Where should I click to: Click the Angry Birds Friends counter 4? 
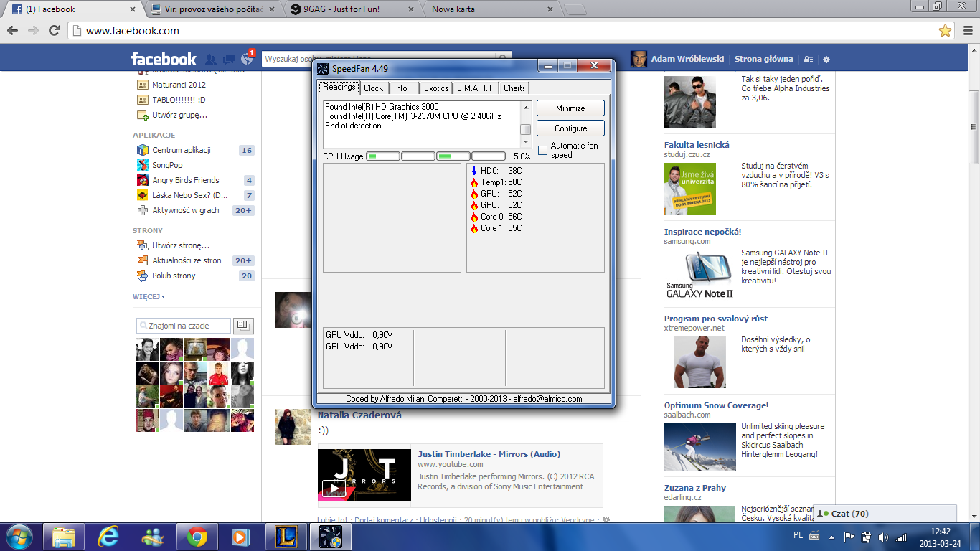click(248, 180)
